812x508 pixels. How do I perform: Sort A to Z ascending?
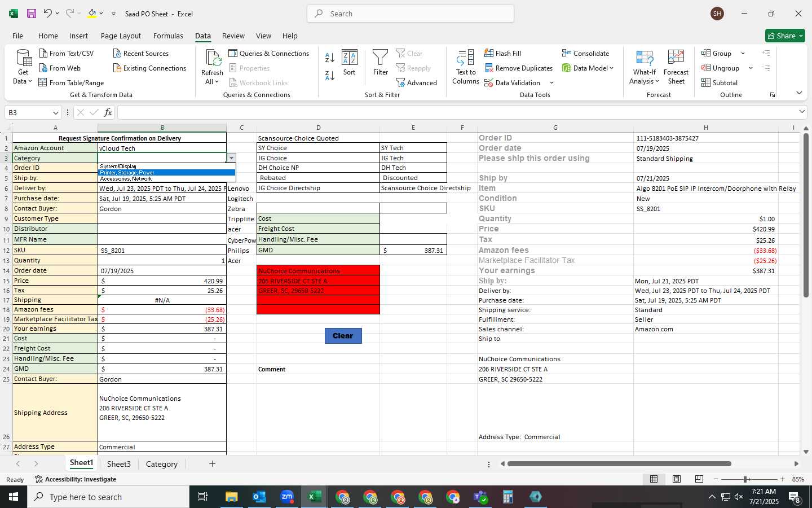pyautogui.click(x=330, y=58)
